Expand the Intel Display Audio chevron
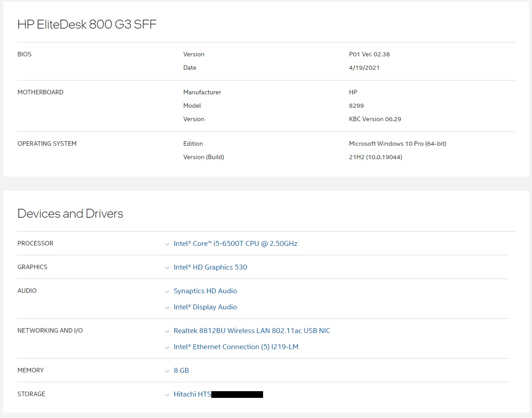 [167, 308]
